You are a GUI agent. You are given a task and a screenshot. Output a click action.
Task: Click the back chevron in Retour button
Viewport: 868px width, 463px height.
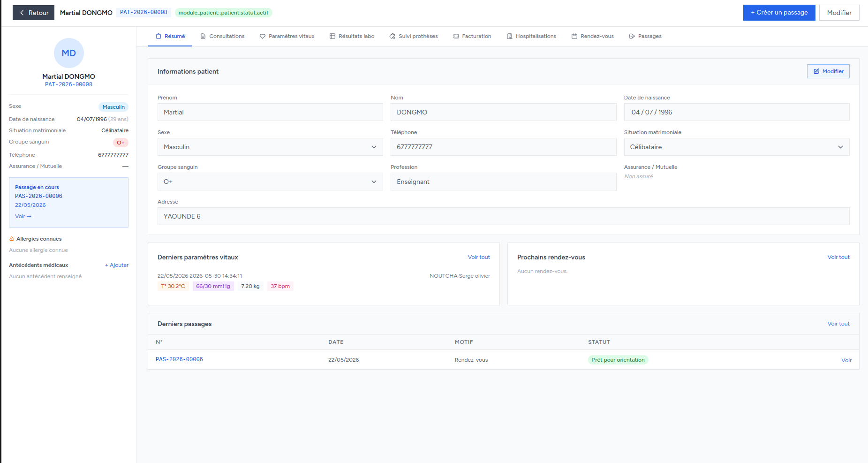(22, 13)
